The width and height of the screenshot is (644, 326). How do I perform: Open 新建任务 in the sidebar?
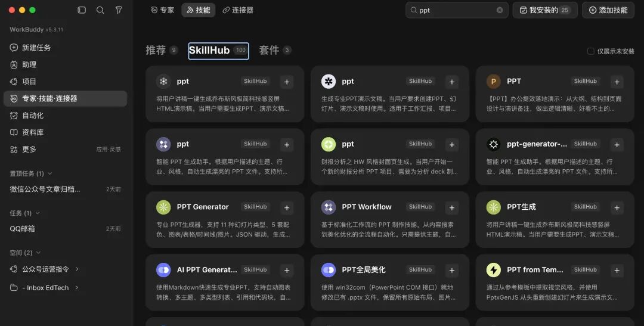tap(66, 48)
